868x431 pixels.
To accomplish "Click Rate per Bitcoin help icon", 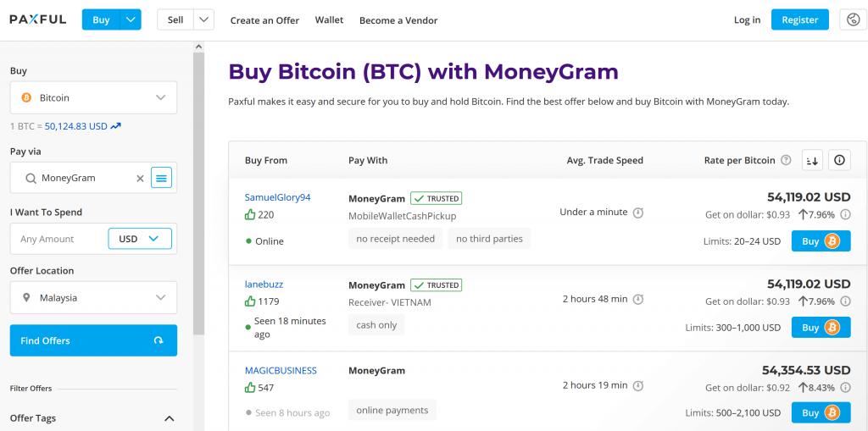I will click(786, 160).
